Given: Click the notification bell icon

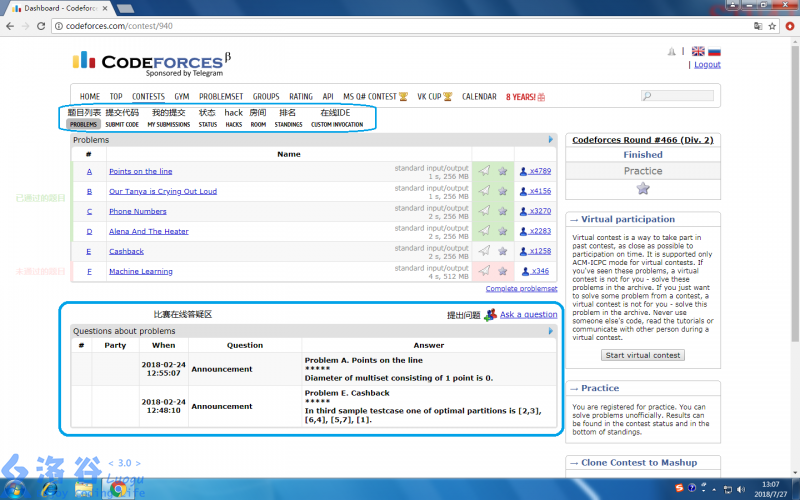Looking at the screenshot, I should pos(671,52).
